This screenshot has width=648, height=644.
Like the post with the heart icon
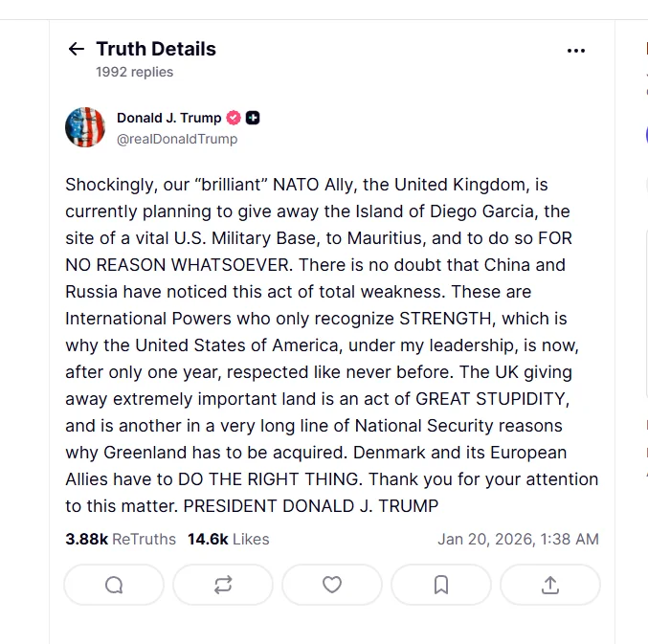[332, 585]
